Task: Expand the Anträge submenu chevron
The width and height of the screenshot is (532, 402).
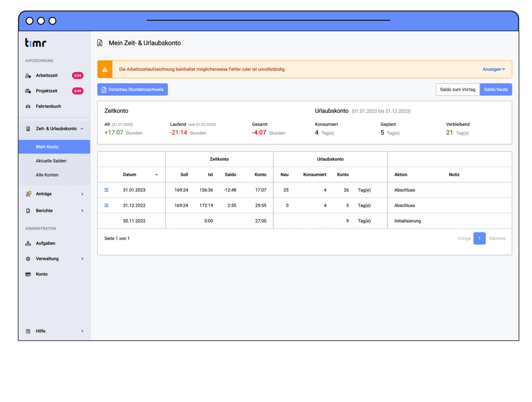Action: 82,194
